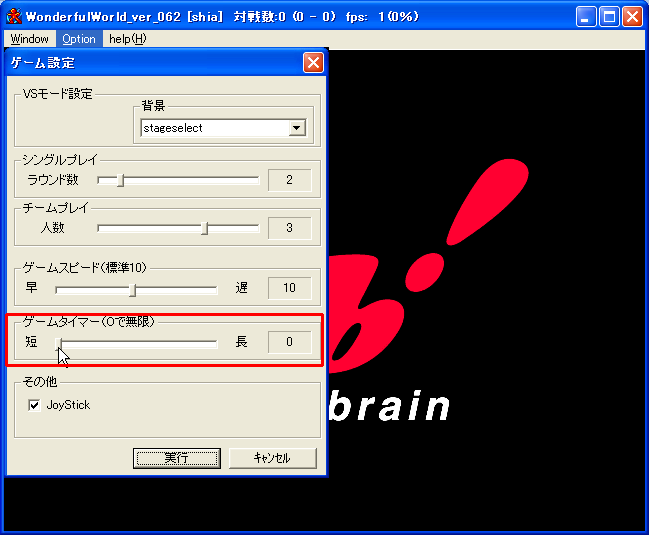
Task: Click the WonderfulWorld app icon in title bar
Action: [13, 17]
